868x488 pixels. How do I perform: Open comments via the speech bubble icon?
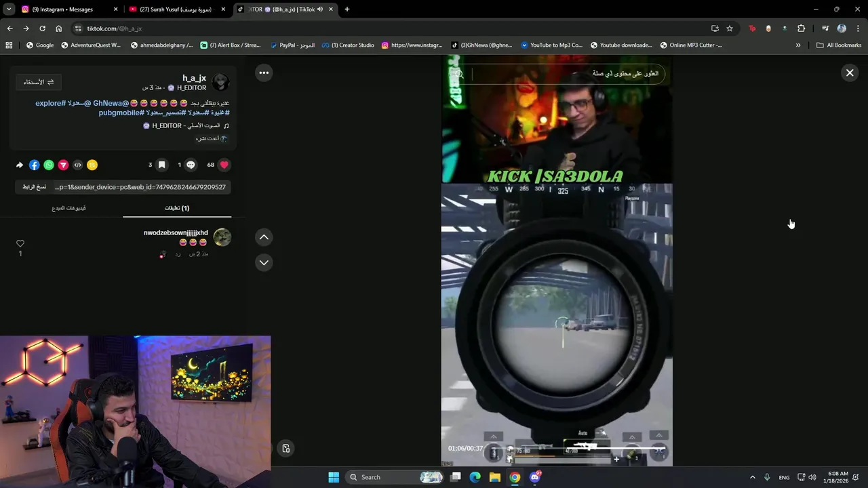191,165
